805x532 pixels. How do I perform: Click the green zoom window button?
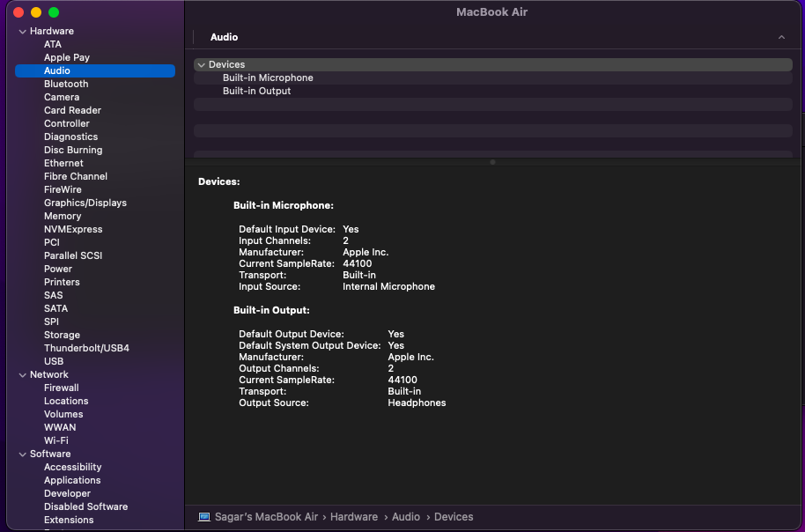coord(54,12)
